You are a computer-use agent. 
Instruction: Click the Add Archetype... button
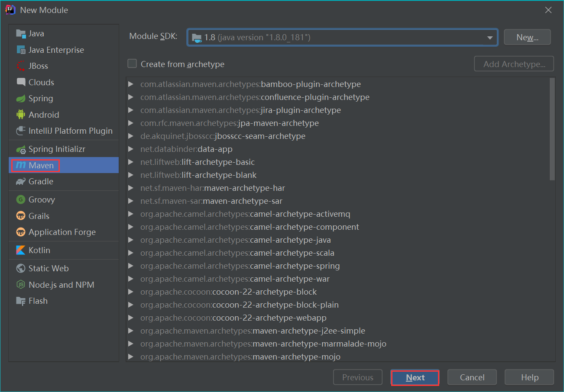514,64
